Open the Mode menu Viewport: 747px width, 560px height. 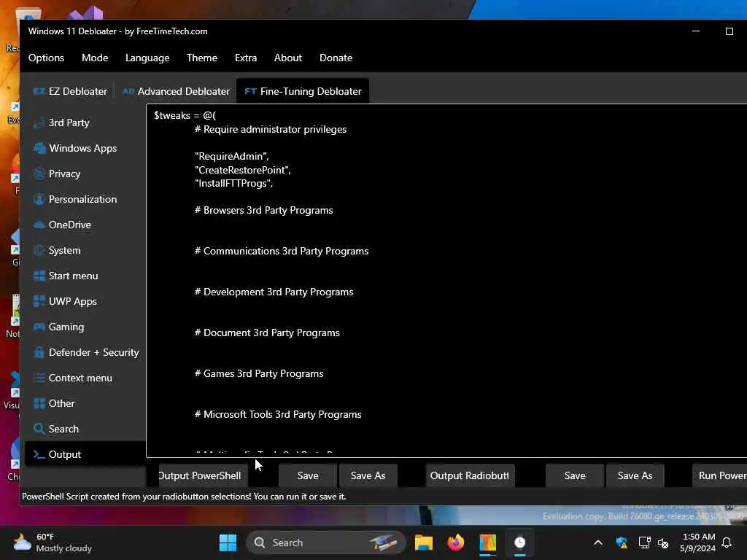pyautogui.click(x=95, y=58)
